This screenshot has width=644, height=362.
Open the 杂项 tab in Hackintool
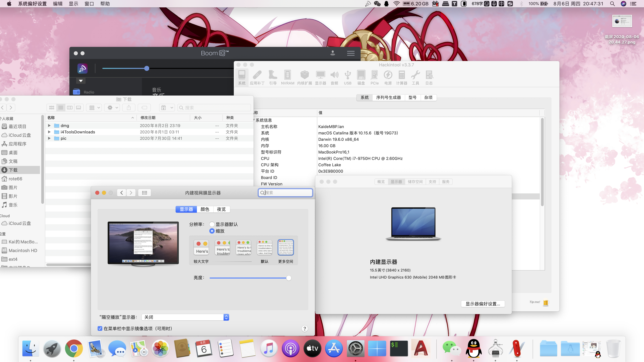[x=428, y=97]
